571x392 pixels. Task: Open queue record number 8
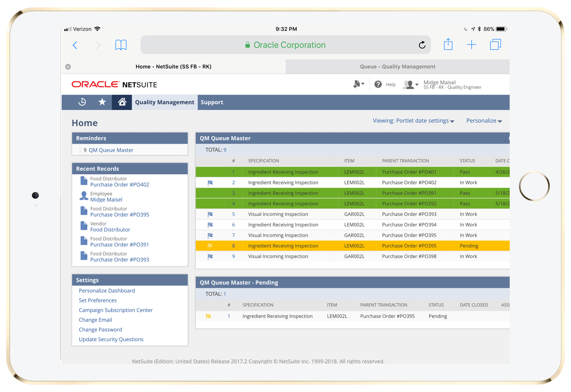click(234, 246)
